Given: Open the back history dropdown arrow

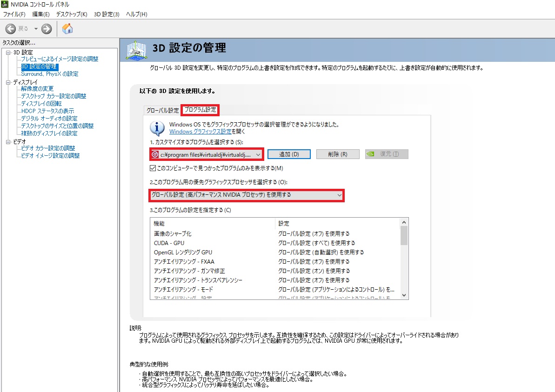Looking at the screenshot, I should pos(36,29).
